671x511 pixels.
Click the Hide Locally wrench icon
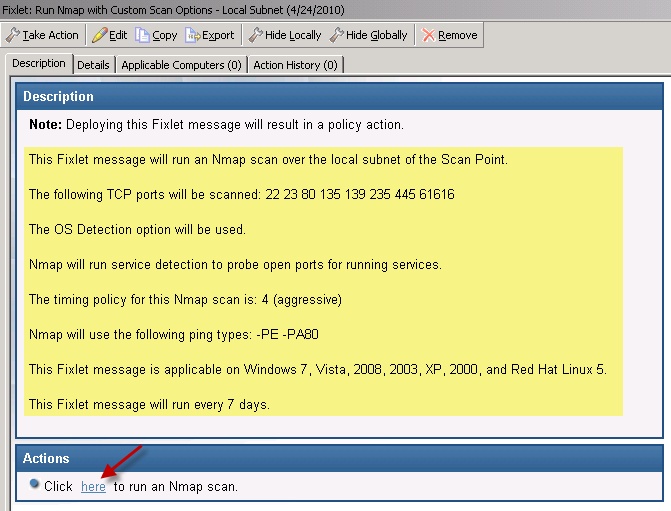point(255,35)
